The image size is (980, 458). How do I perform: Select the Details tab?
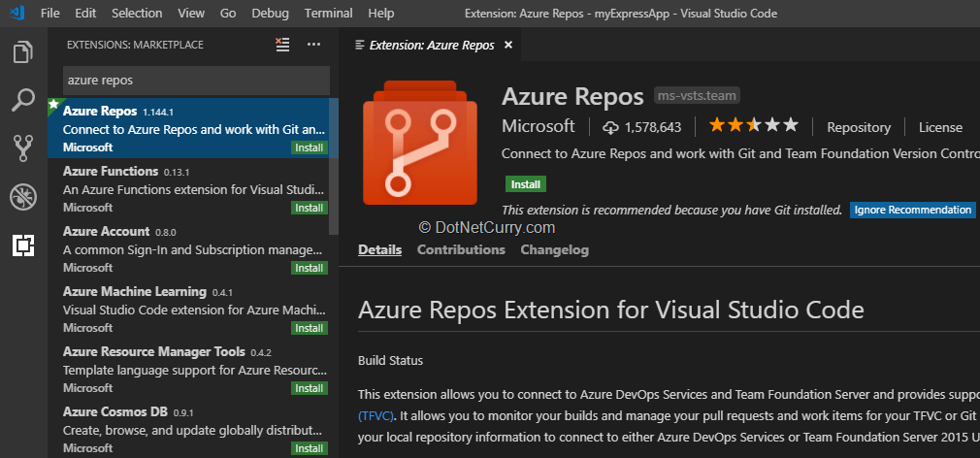[379, 250]
